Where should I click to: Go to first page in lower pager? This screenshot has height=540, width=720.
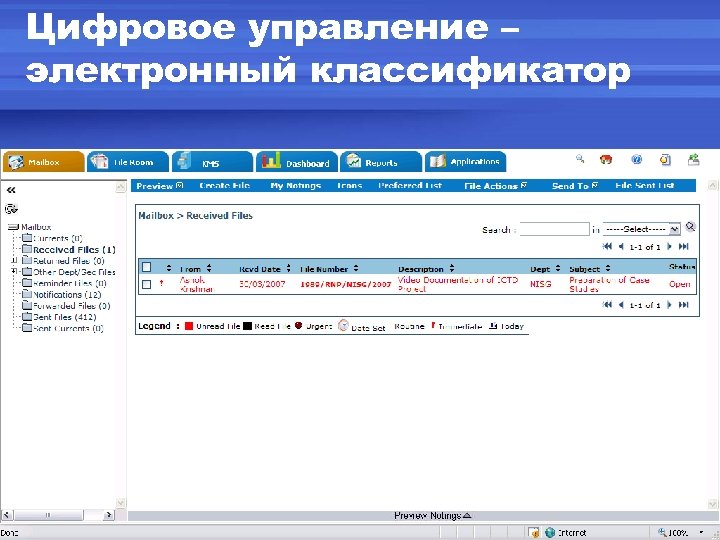pyautogui.click(x=607, y=304)
